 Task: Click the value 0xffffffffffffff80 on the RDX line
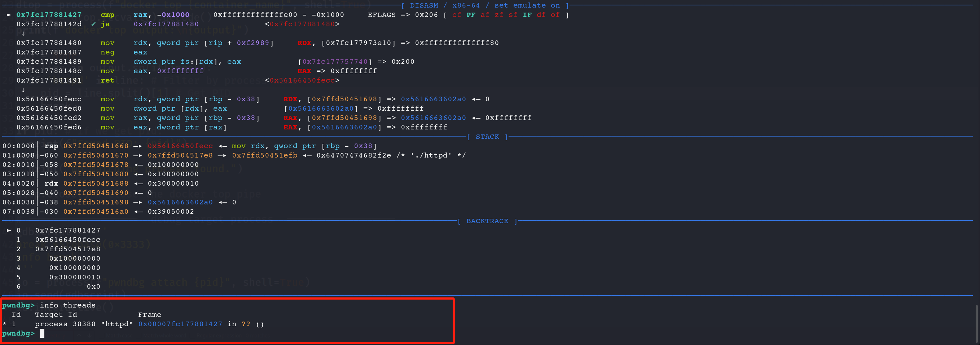tap(457, 43)
